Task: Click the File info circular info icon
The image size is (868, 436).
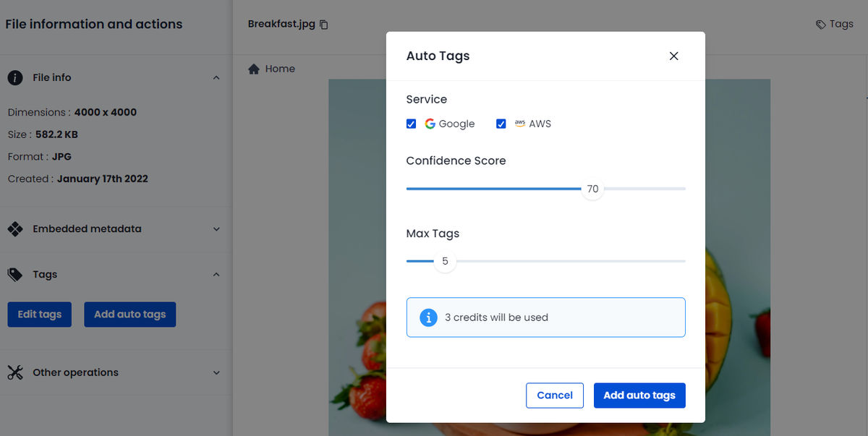Action: [x=14, y=77]
